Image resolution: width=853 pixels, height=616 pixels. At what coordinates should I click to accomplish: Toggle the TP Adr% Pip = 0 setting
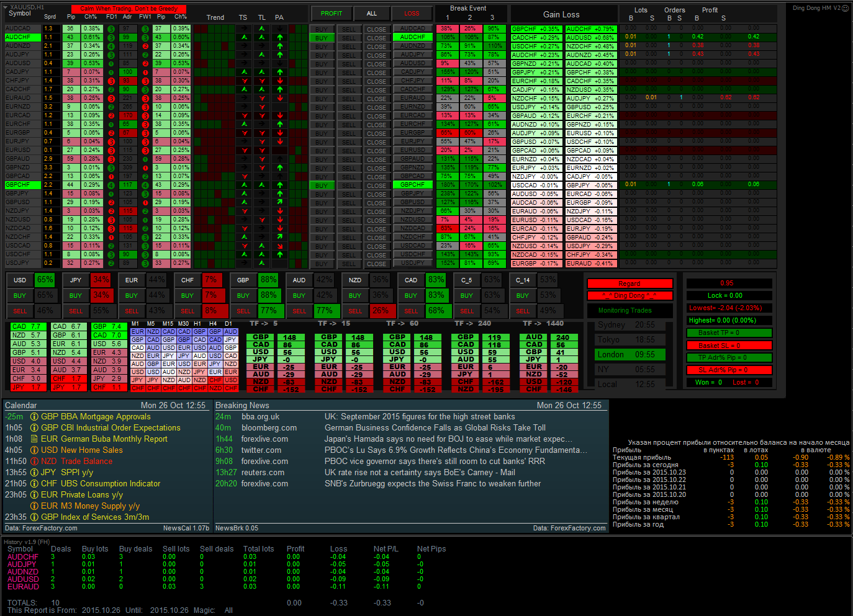(x=728, y=357)
